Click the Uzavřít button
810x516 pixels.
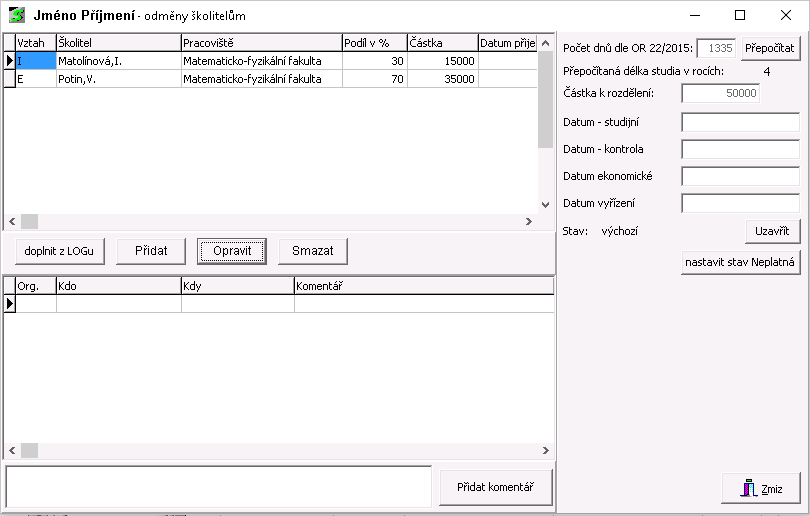773,231
